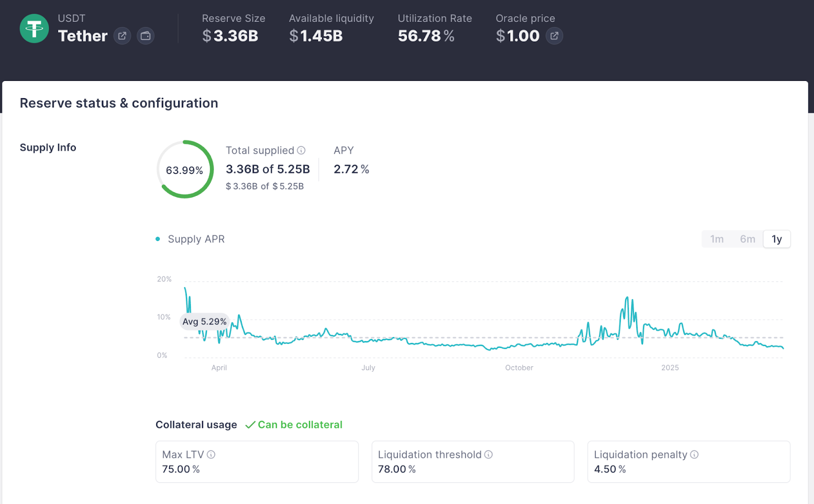Screen dimensions: 814x504
Task: Click Max LTV info icon
Action: pyautogui.click(x=211, y=455)
